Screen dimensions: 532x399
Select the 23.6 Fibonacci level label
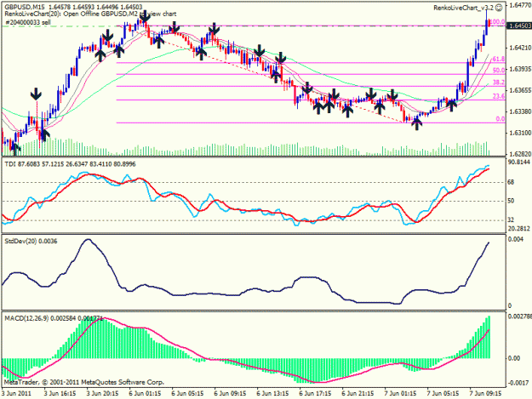[499, 96]
